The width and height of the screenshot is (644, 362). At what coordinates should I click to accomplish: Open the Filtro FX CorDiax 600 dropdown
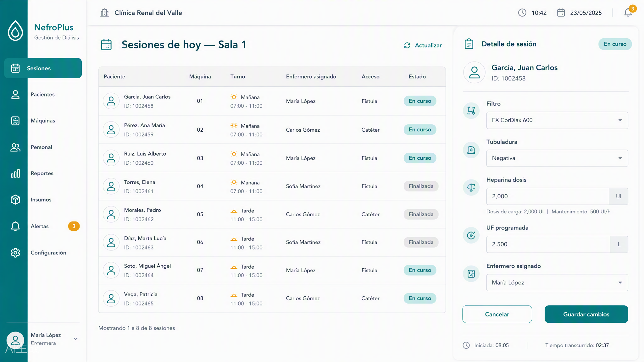click(x=557, y=120)
